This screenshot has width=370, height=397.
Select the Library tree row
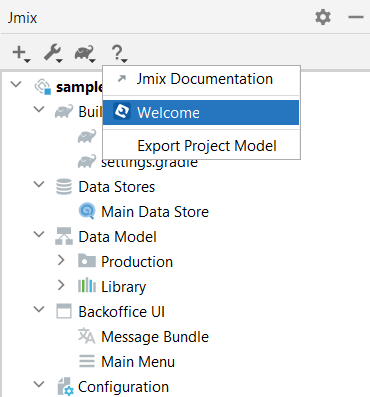(123, 287)
